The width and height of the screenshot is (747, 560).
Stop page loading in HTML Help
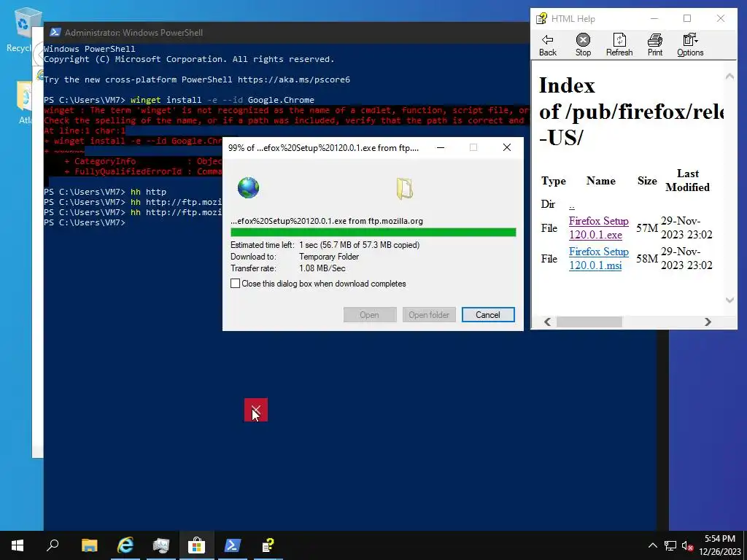click(583, 45)
